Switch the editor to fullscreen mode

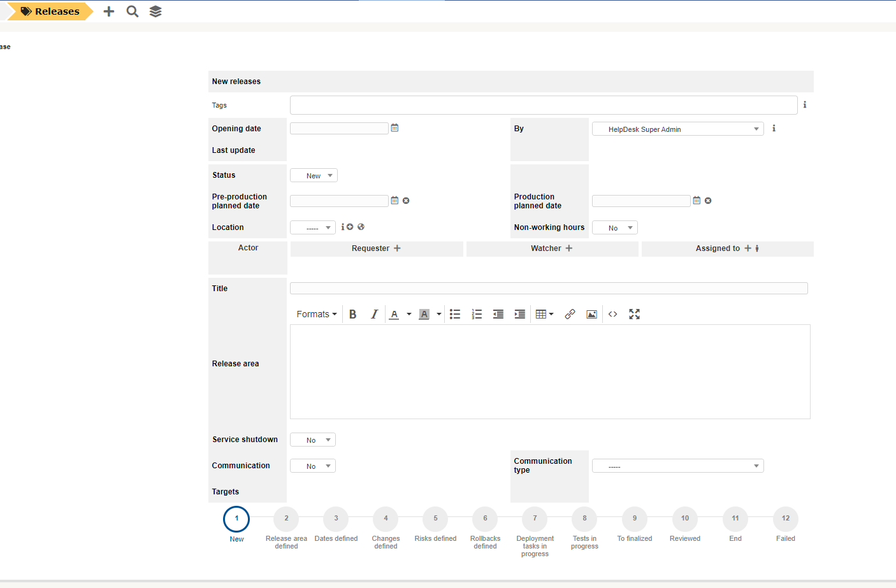click(634, 313)
